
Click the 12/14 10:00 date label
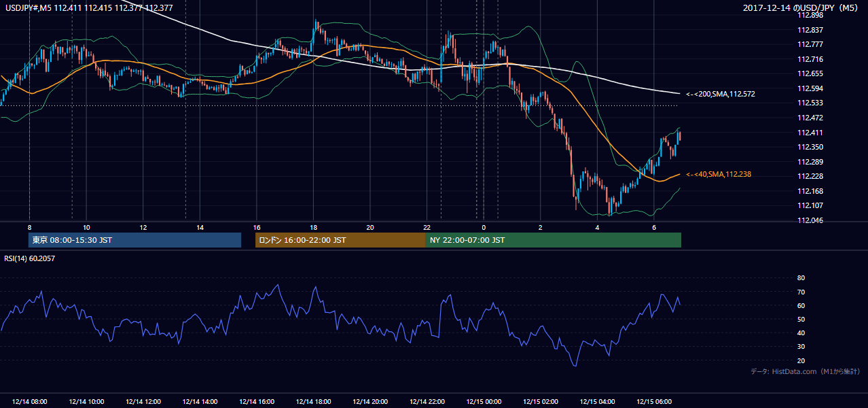coord(86,402)
